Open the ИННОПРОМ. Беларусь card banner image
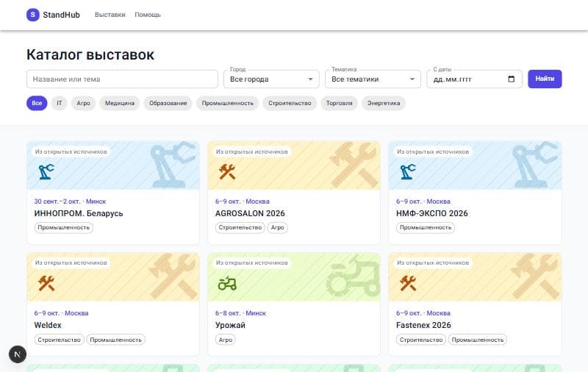This screenshot has height=372, width=588. pos(113,165)
